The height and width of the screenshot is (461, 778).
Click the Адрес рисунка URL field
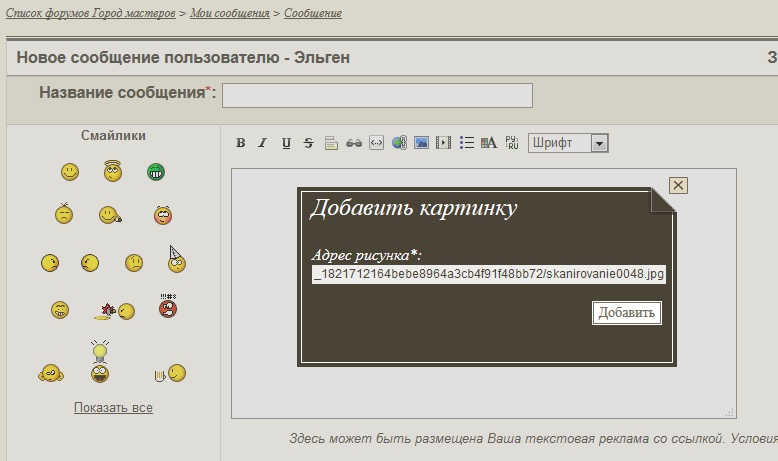(x=489, y=274)
